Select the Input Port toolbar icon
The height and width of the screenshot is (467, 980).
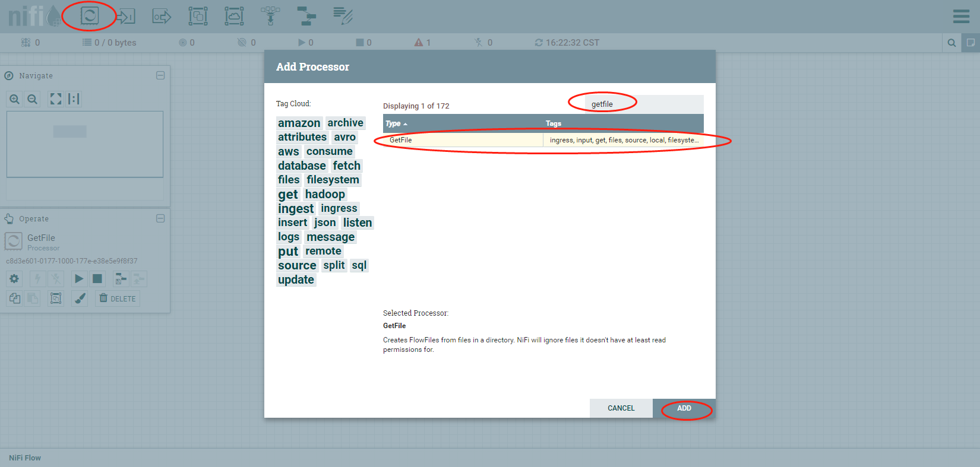(125, 16)
